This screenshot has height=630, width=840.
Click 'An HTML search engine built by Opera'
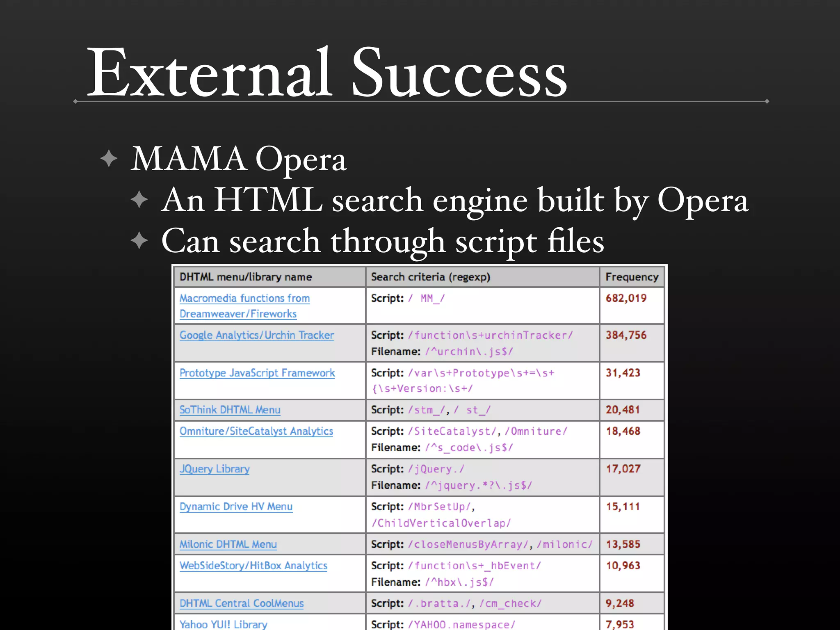pos(455,201)
